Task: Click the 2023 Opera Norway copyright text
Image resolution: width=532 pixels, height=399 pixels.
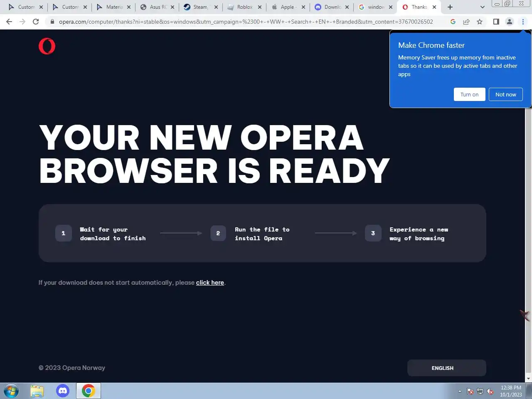Action: tap(72, 368)
